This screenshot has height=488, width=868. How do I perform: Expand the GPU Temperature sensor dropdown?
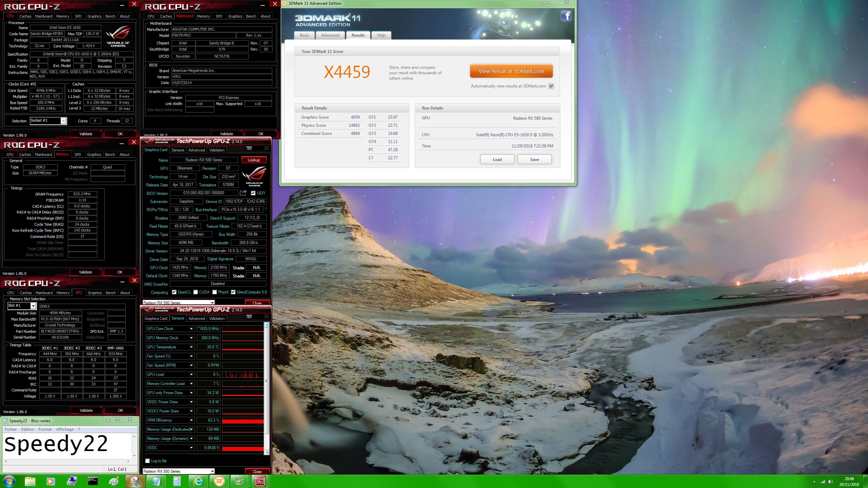coord(191,347)
